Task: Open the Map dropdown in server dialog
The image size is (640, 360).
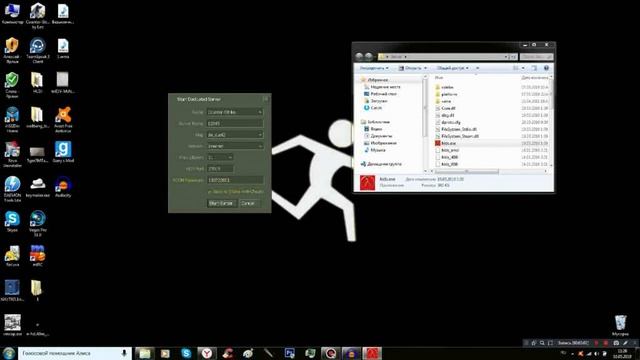Action: (x=235, y=135)
